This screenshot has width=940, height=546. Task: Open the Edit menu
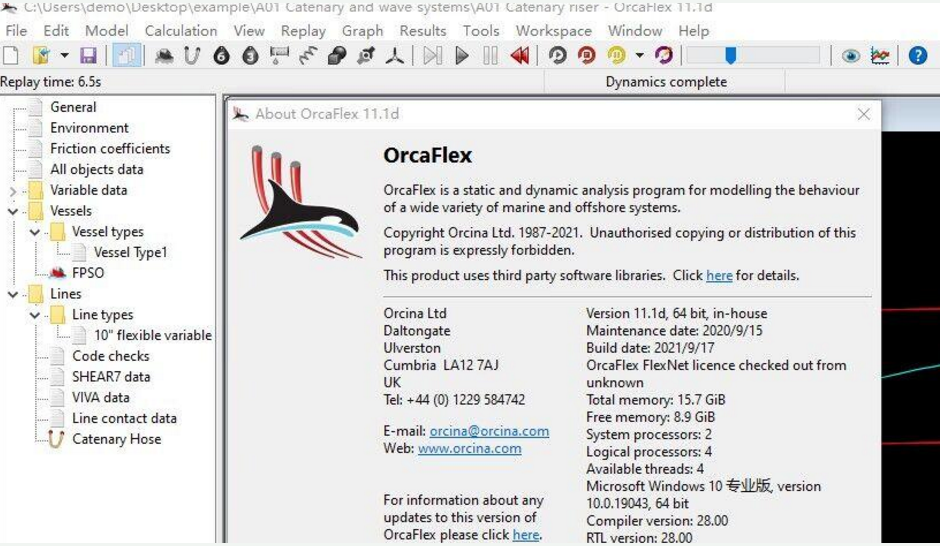coord(56,31)
